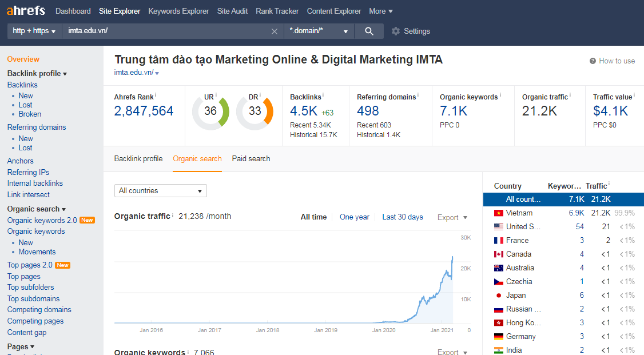Open Rank Tracker
Viewport: 644px width, 355px height.
[x=277, y=11]
